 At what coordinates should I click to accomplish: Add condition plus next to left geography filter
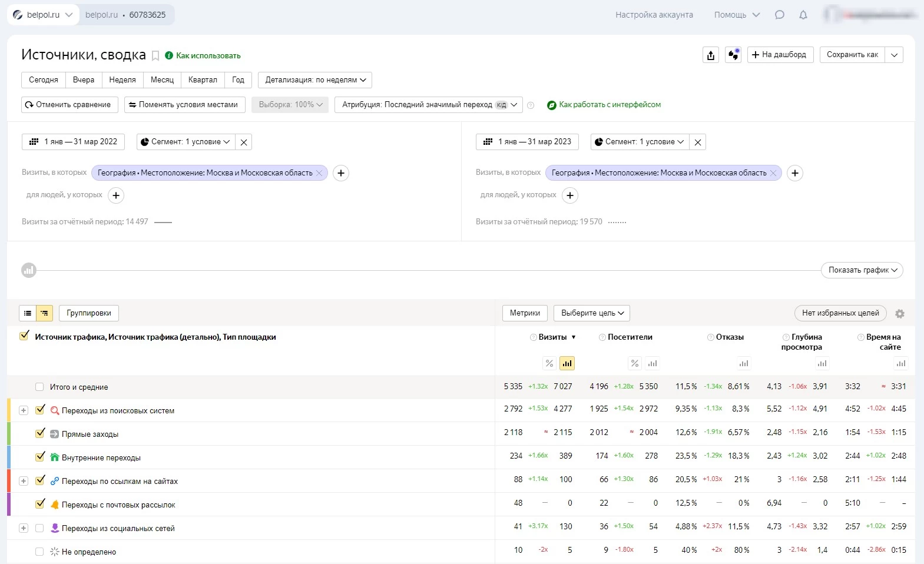[341, 173]
